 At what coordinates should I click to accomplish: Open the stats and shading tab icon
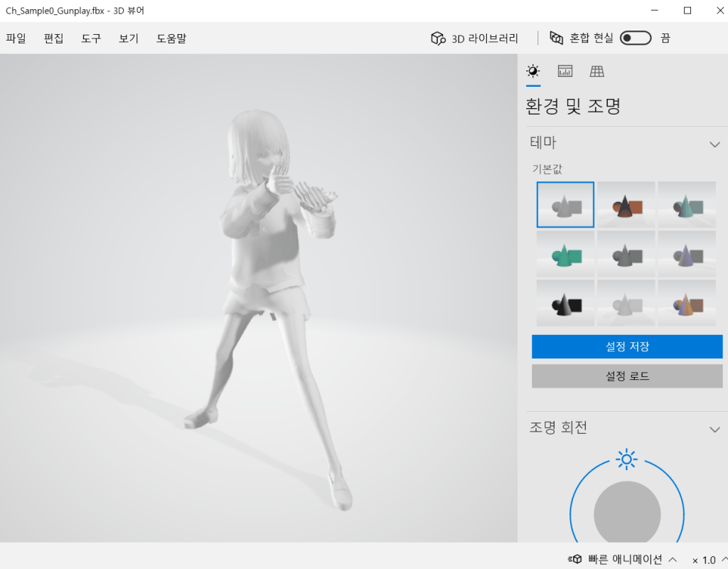coord(565,71)
